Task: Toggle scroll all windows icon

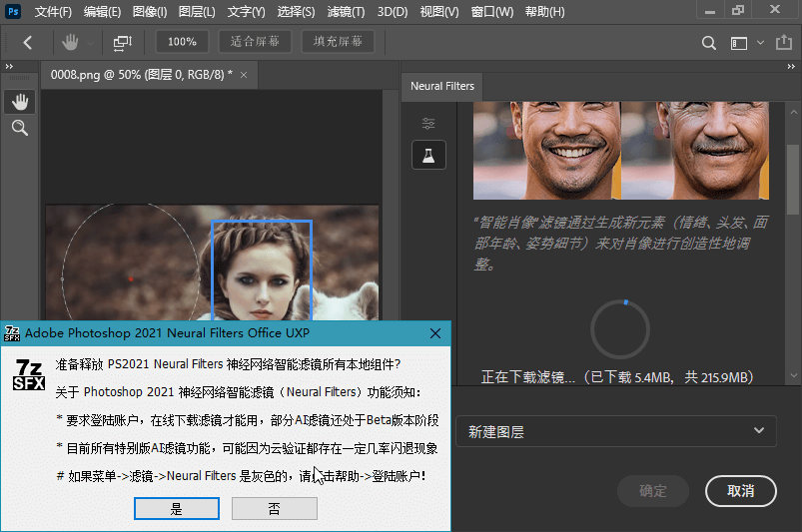Action: pos(123,43)
